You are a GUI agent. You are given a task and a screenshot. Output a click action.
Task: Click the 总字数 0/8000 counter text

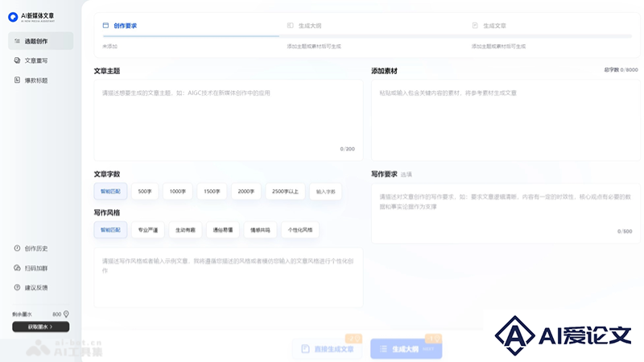[x=621, y=70]
